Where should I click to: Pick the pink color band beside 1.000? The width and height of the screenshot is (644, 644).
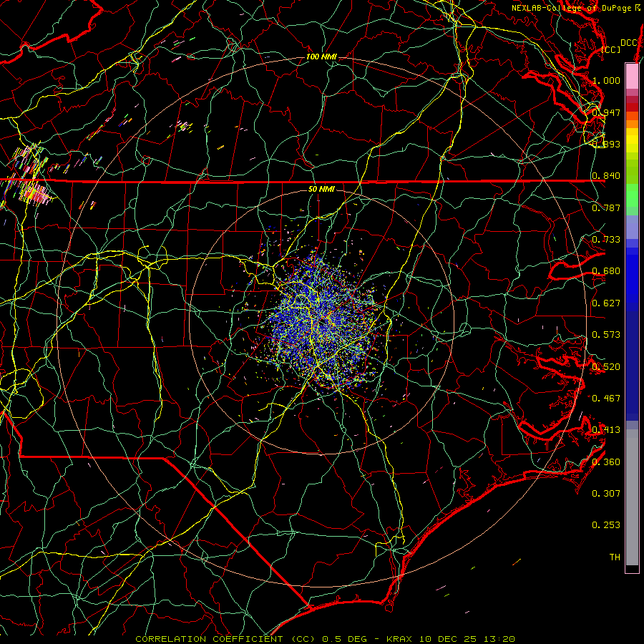[x=632, y=77]
